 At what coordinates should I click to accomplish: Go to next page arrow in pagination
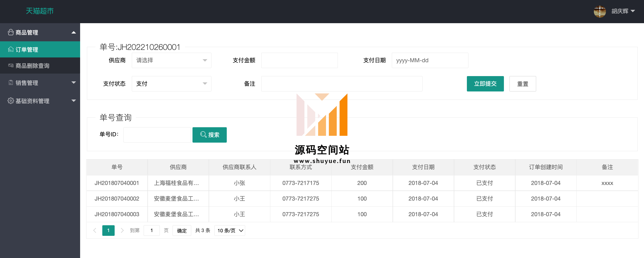122,230
